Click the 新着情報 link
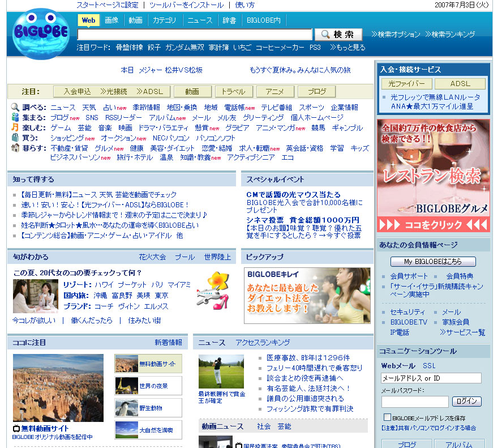Image resolution: width=502 pixels, height=448 pixels. 169,343
